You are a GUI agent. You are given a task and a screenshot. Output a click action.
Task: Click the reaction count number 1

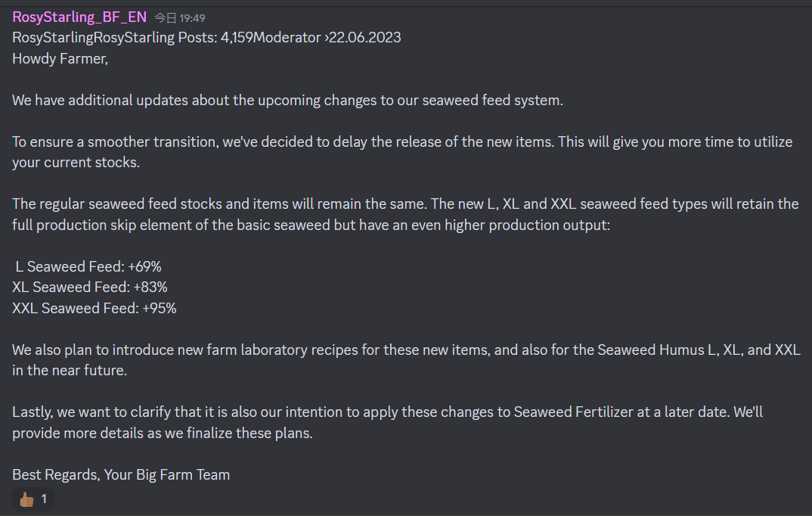pos(44,499)
